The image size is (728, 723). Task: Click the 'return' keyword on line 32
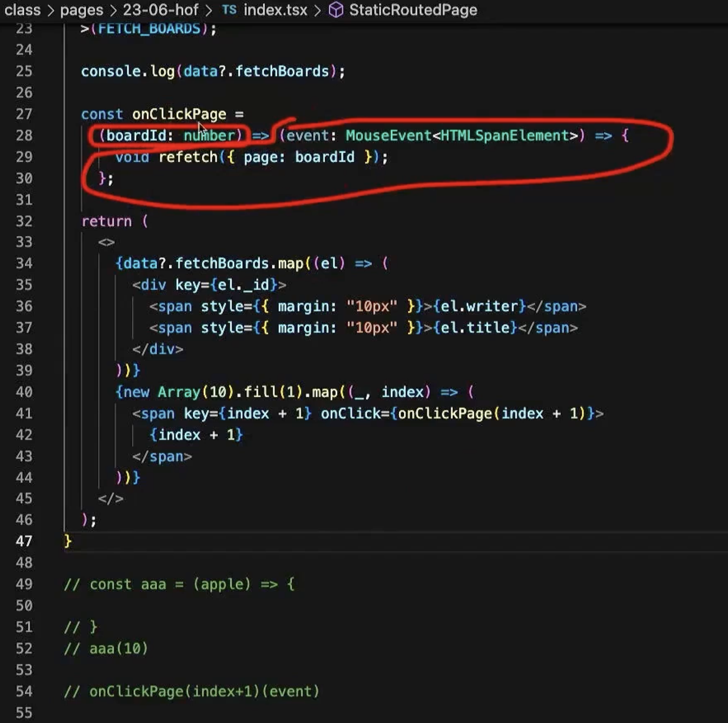(107, 221)
